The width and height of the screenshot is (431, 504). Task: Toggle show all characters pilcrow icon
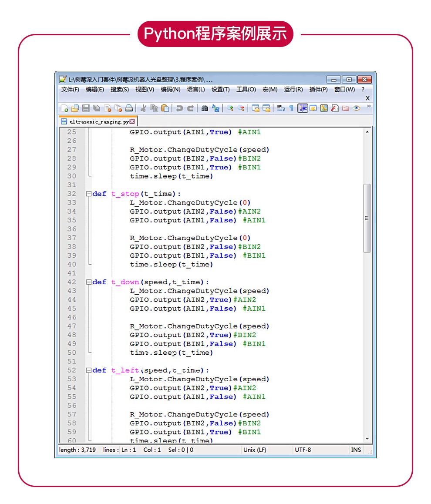tap(292, 108)
